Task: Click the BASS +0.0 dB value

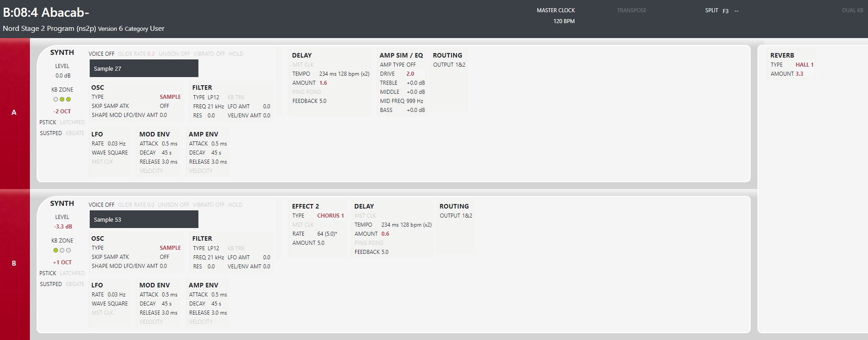Action: pyautogui.click(x=415, y=110)
